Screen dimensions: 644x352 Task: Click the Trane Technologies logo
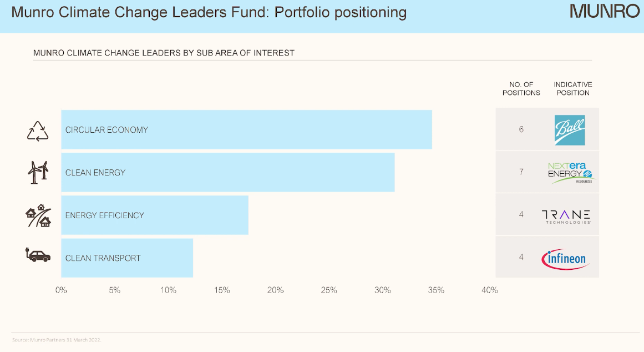pos(566,215)
